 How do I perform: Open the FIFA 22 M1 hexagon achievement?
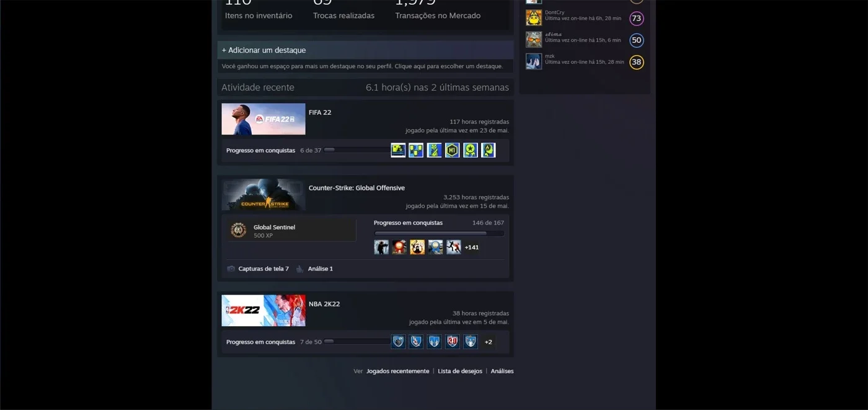pos(452,150)
